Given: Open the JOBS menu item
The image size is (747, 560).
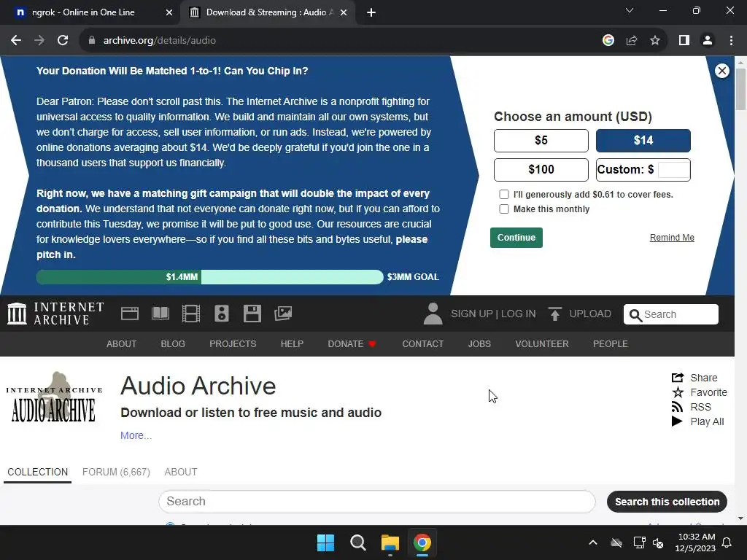Looking at the screenshot, I should (479, 344).
